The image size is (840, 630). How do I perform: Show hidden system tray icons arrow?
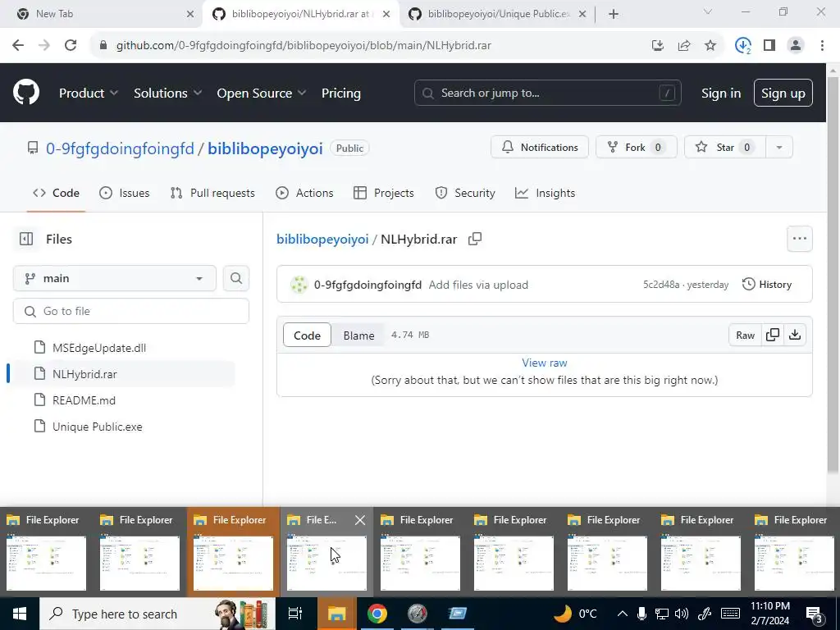tap(622, 614)
